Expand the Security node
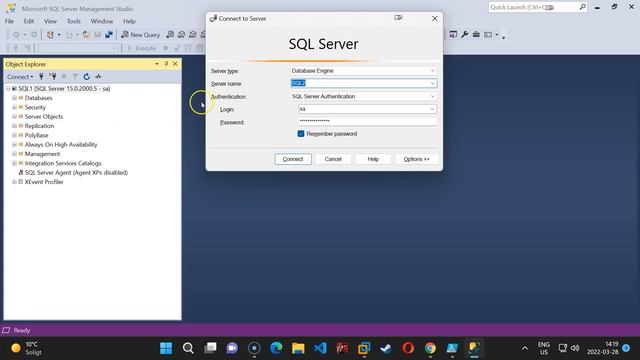The image size is (640, 360). click(x=14, y=107)
